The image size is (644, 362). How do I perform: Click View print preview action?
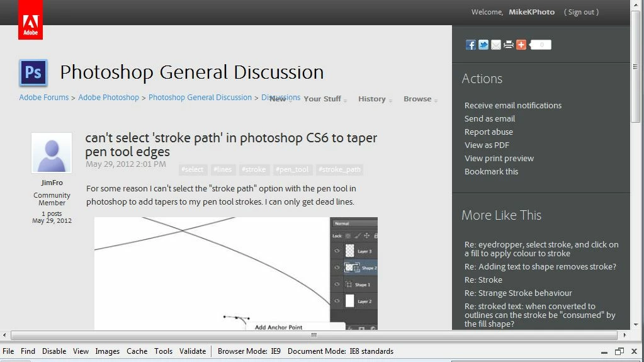[x=499, y=158]
